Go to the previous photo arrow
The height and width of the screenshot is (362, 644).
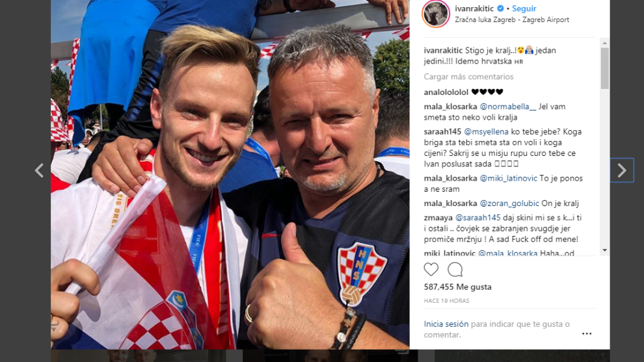pos(39,170)
